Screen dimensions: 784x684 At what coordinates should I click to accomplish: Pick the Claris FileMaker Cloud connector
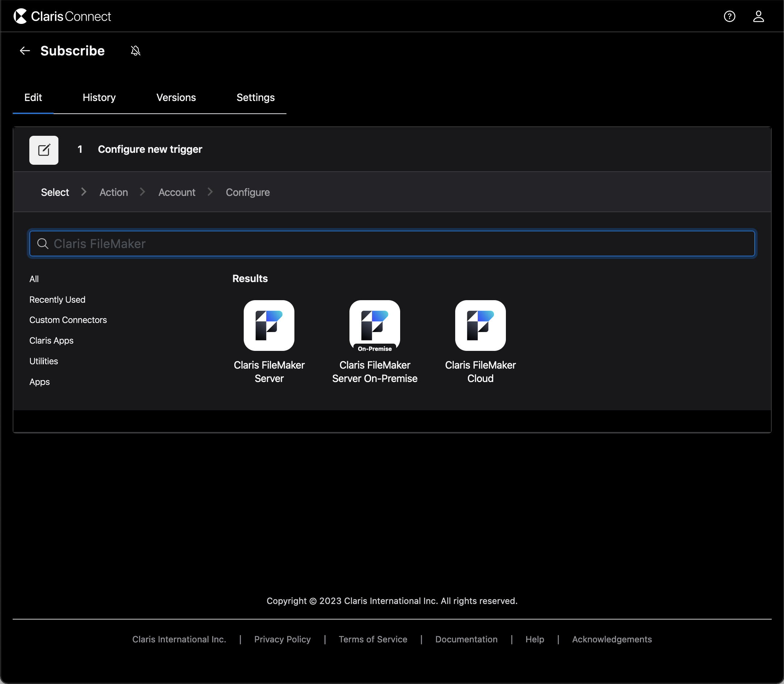[x=480, y=326]
